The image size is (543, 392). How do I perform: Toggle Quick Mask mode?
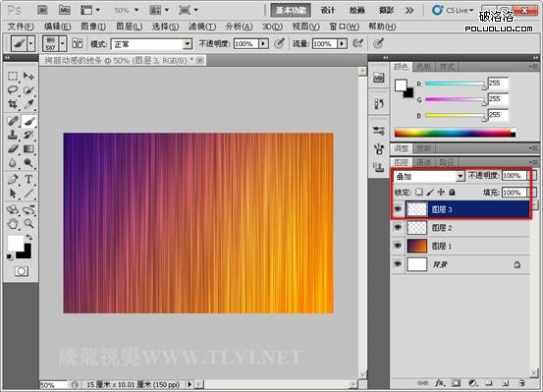(22, 271)
